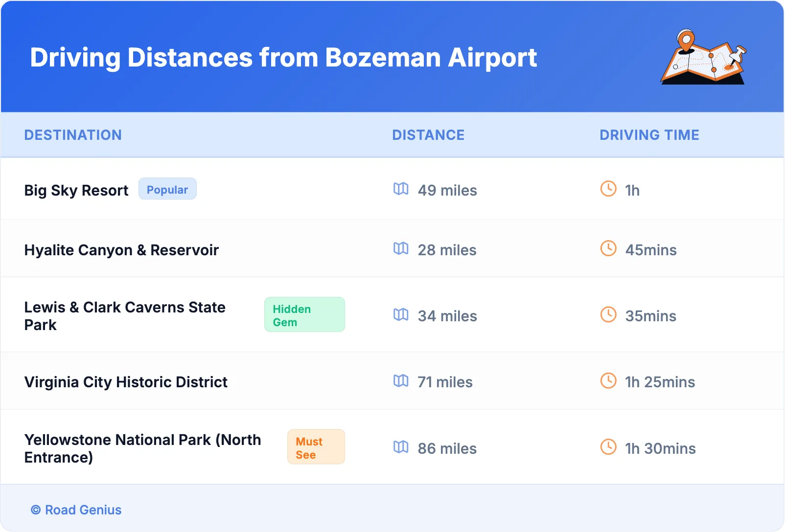The image size is (785, 532).
Task: Click the 28 miles distance value
Action: click(447, 250)
